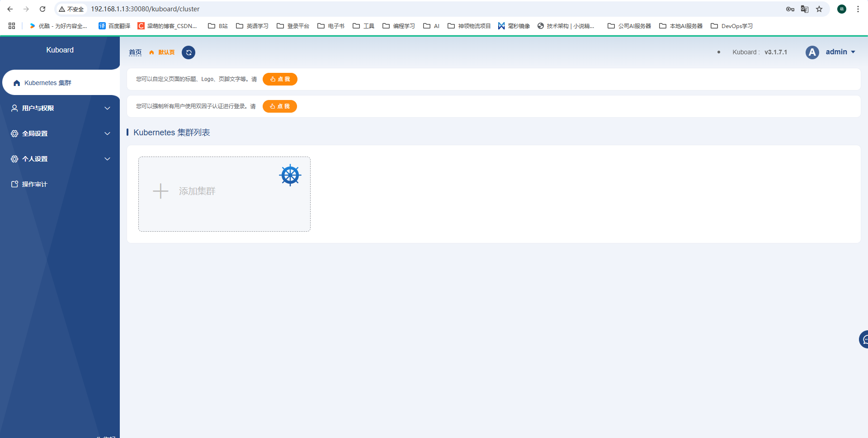Click the 默认页 breadcrumb link
The height and width of the screenshot is (438, 868).
coord(166,52)
